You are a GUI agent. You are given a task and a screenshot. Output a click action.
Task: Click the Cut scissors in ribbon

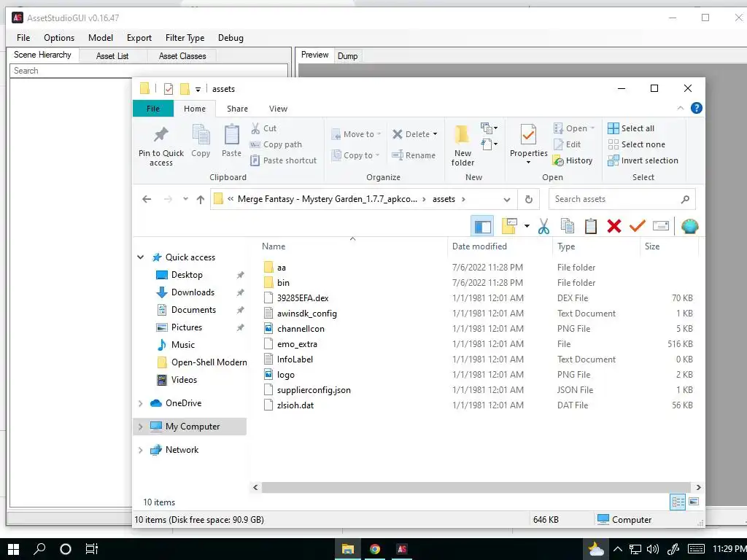[255, 128]
